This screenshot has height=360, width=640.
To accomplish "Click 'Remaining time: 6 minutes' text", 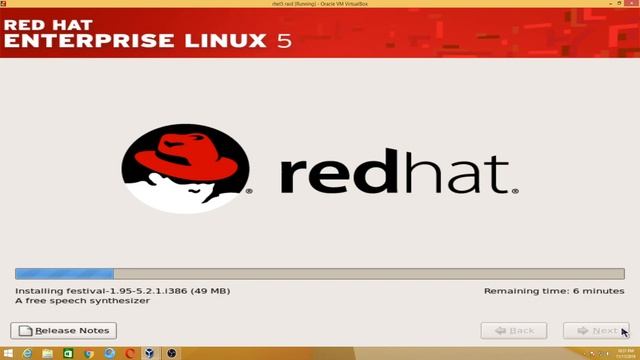I will pyautogui.click(x=554, y=291).
